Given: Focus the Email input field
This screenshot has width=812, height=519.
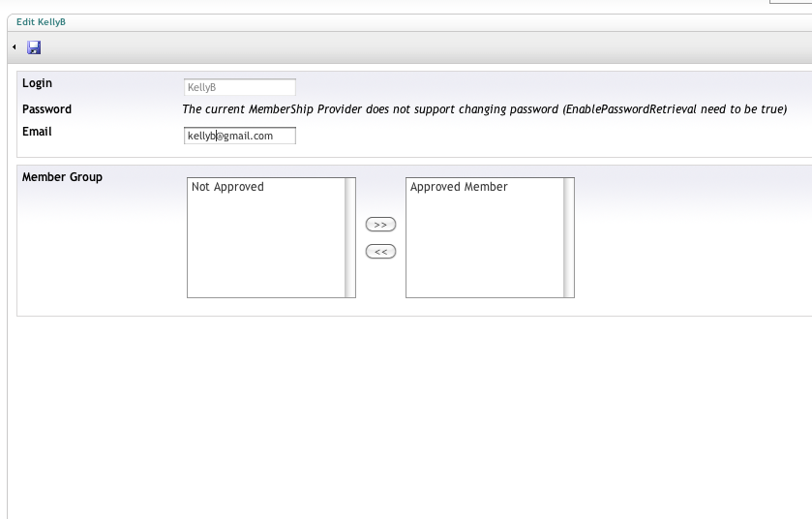Looking at the screenshot, I should coord(239,136).
